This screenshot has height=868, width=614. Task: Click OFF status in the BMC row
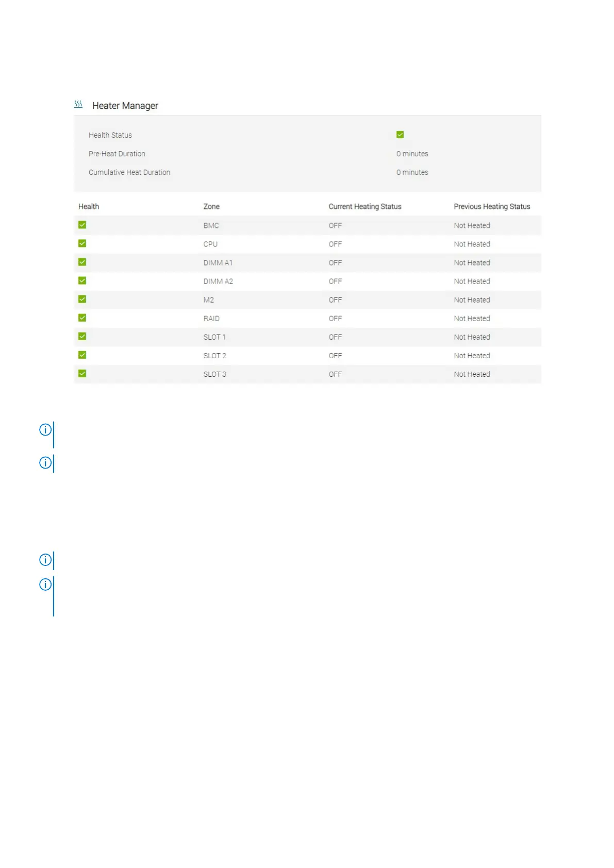[x=335, y=226]
